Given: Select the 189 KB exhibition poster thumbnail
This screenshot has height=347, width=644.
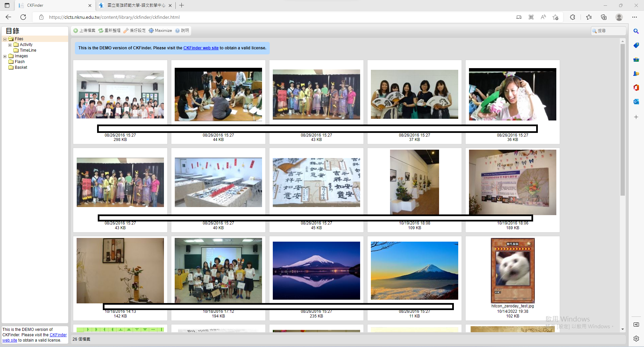Looking at the screenshot, I should tap(513, 182).
